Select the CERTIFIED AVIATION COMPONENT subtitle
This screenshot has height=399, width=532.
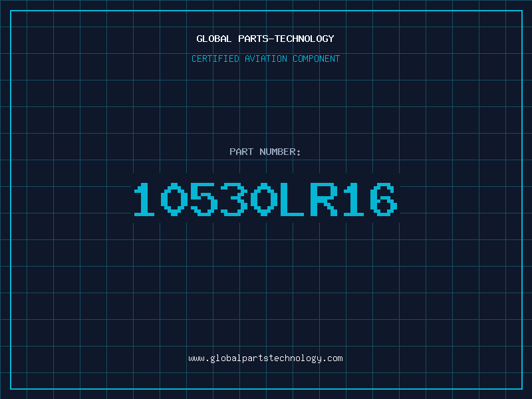(265, 59)
